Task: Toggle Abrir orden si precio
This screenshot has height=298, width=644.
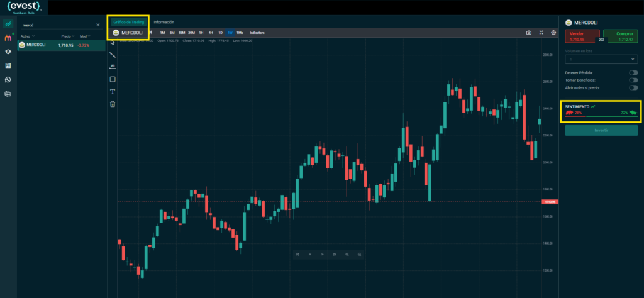Action: coord(633,88)
